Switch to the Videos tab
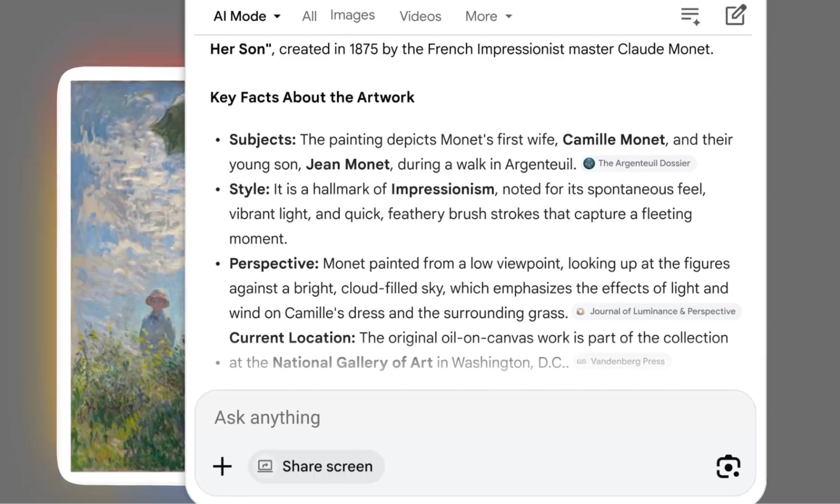Screen dimensions: 840x504 coord(420,16)
